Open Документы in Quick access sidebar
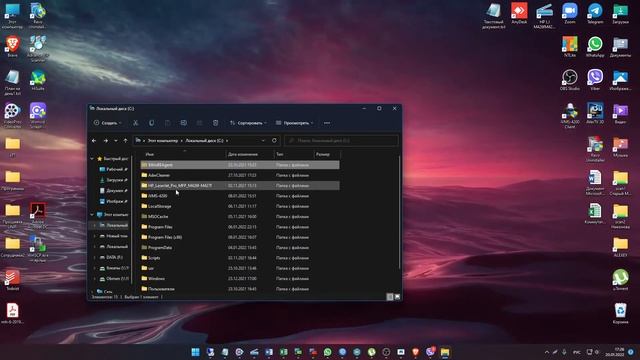The image size is (640, 360). click(x=113, y=190)
